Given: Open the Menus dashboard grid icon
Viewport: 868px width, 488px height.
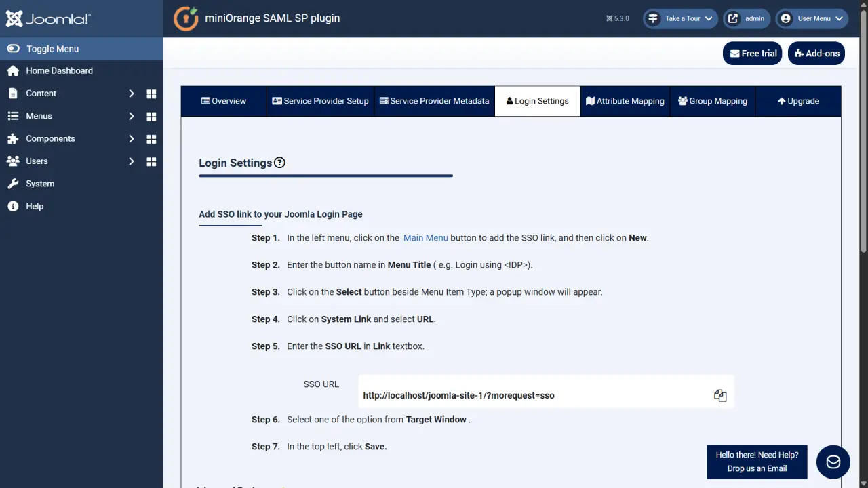Looking at the screenshot, I should tap(151, 116).
